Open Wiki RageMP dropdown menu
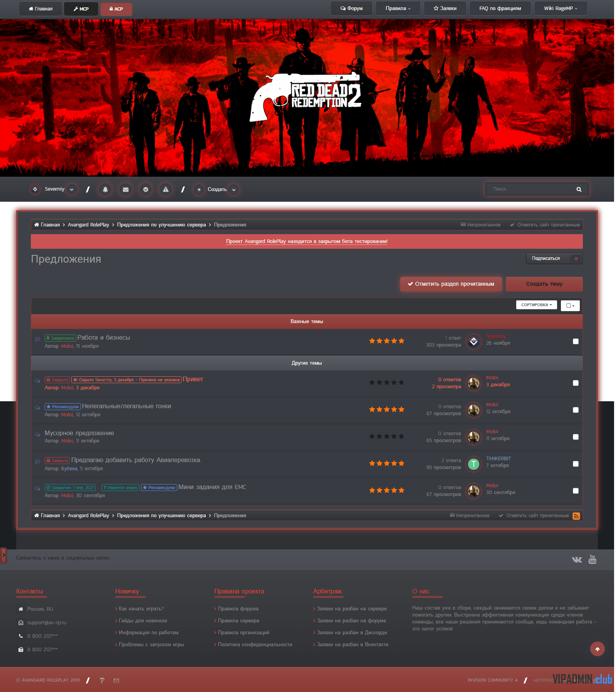Screen dimensions: 616x692 click(561, 8)
